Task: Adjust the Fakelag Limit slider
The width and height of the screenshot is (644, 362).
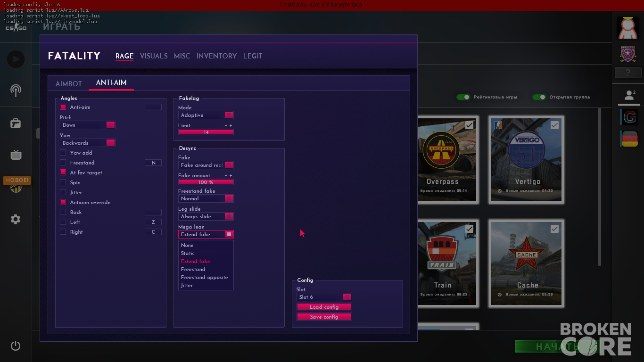Action: (x=206, y=132)
